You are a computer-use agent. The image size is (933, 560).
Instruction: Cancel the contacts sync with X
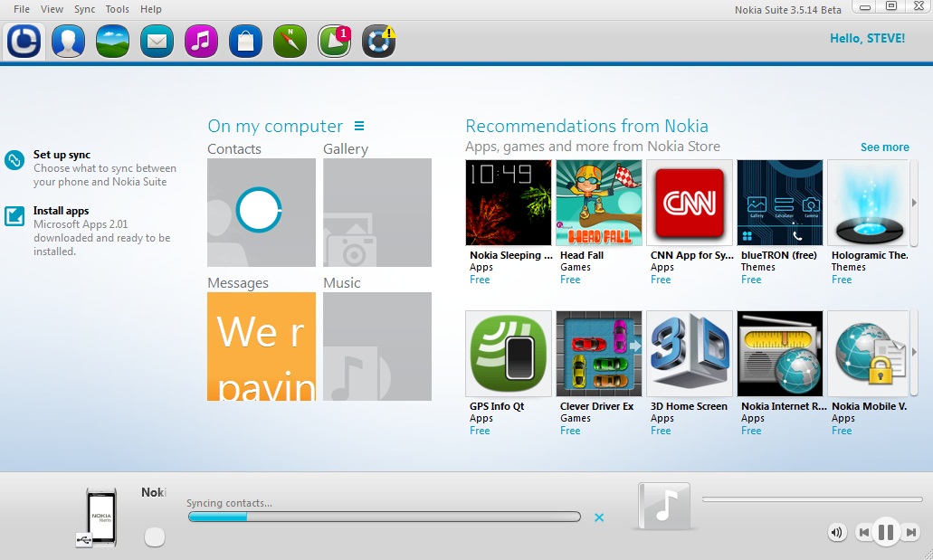(x=599, y=517)
